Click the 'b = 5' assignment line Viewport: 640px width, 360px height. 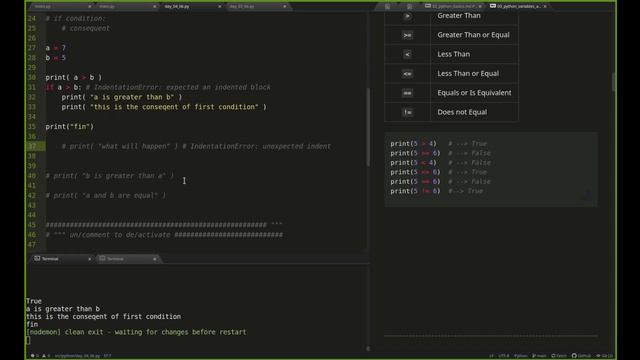coord(56,58)
